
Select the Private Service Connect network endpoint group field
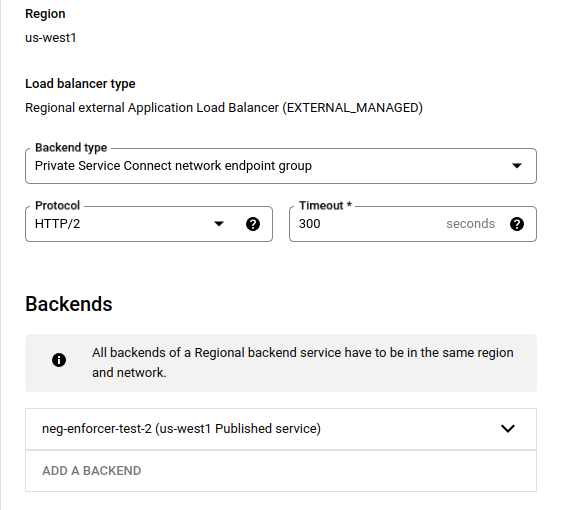281,166
